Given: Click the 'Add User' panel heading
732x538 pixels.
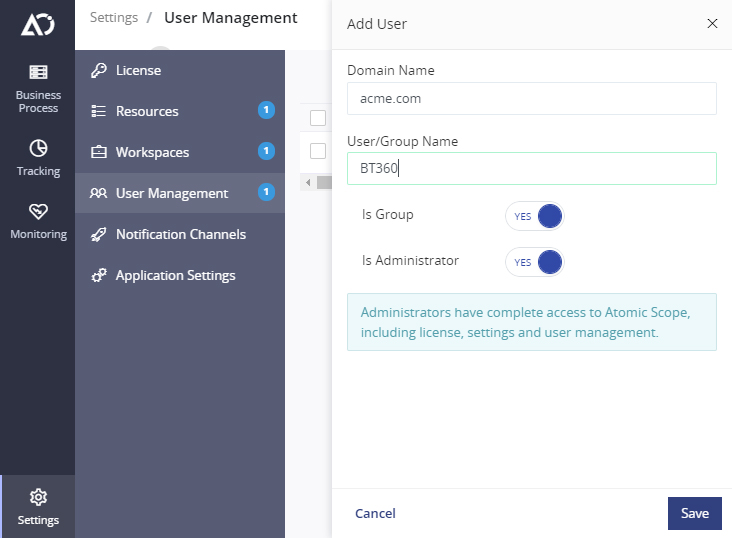Looking at the screenshot, I should click(377, 24).
